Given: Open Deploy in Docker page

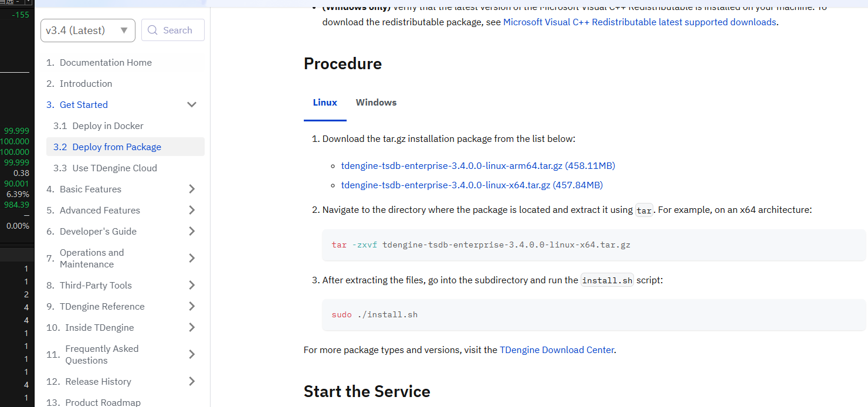Looking at the screenshot, I should point(107,126).
